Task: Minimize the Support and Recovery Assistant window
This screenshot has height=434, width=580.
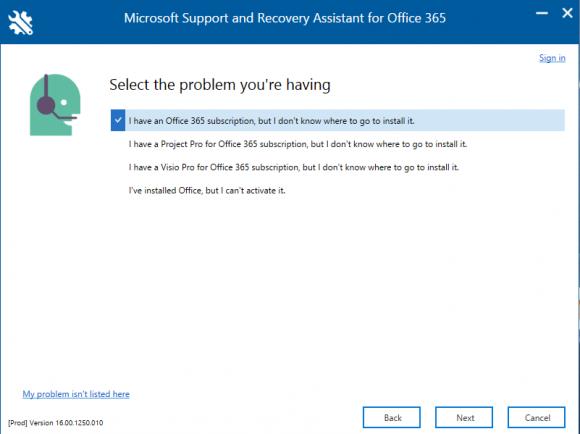Action: point(542,13)
